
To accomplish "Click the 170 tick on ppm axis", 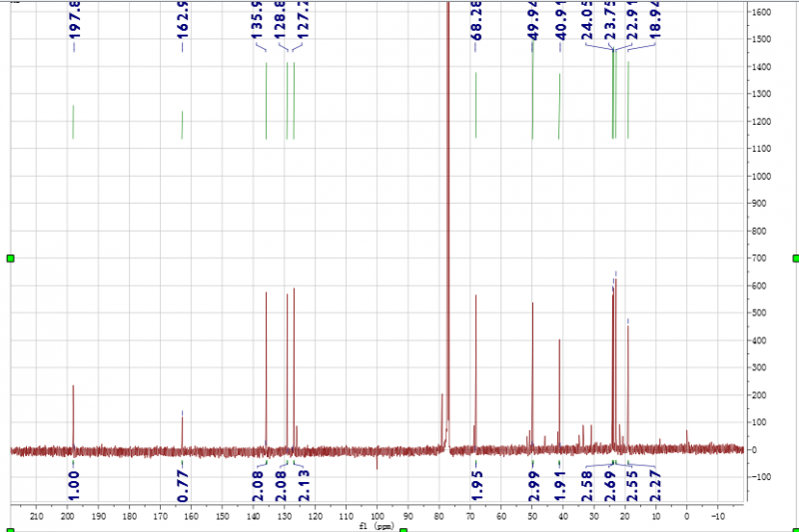I will pyautogui.click(x=161, y=516).
